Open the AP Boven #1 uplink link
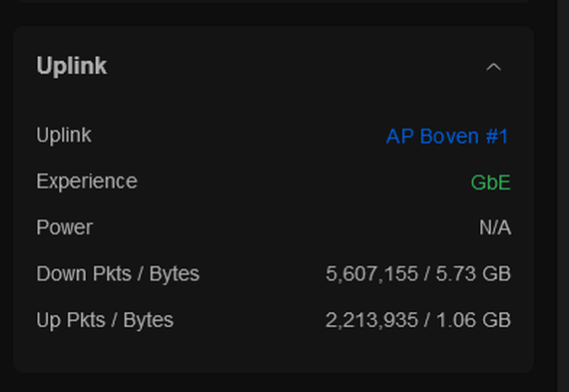Viewport: 569px width, 392px height. (x=447, y=137)
